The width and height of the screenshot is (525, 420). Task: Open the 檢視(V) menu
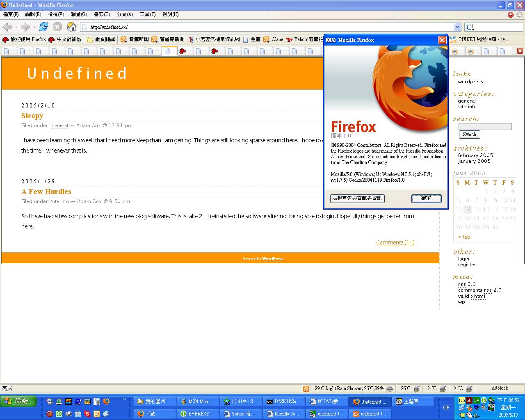tap(56, 14)
